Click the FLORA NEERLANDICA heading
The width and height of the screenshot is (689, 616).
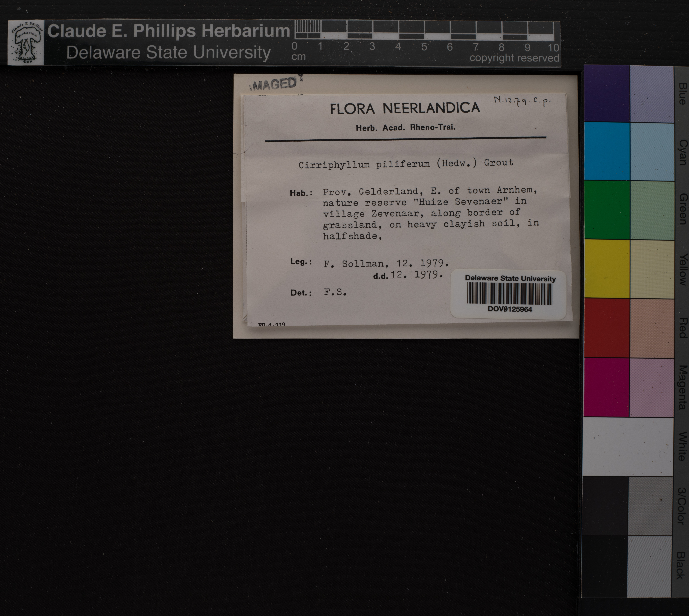[x=405, y=109]
